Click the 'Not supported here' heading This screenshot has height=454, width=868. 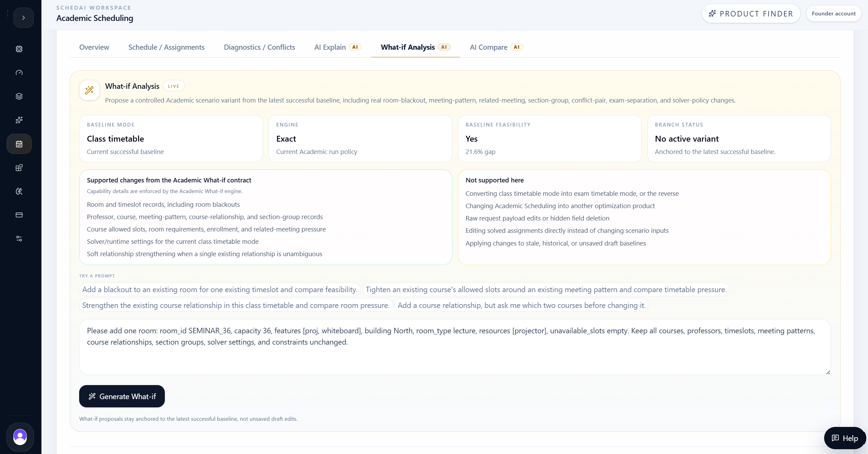point(494,180)
